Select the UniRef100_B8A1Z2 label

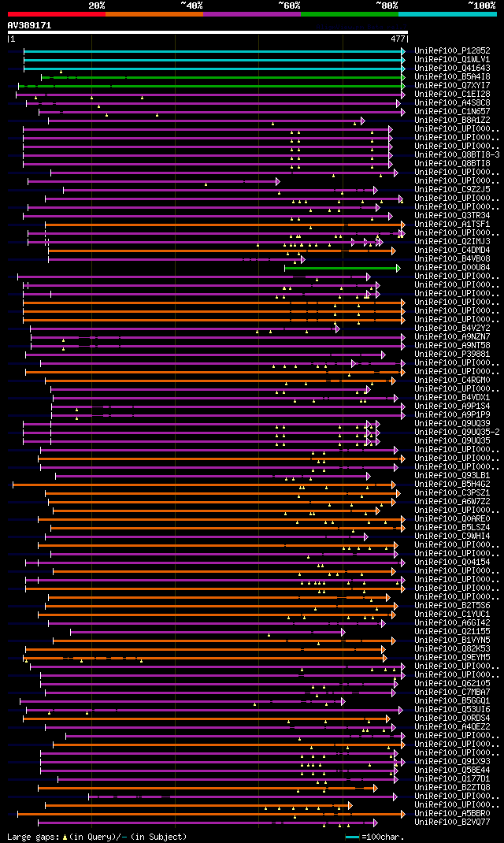452,120
